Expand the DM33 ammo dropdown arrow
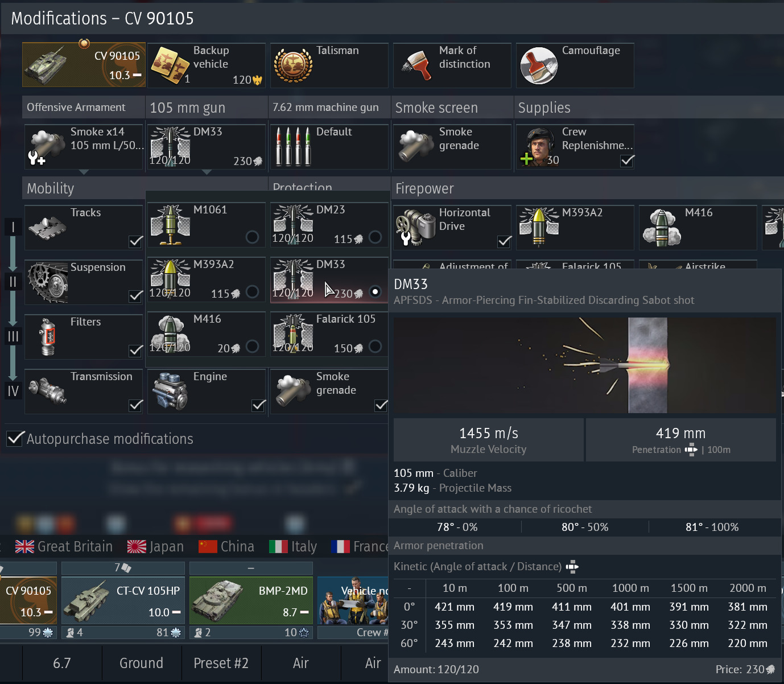This screenshot has width=784, height=684. [x=207, y=172]
